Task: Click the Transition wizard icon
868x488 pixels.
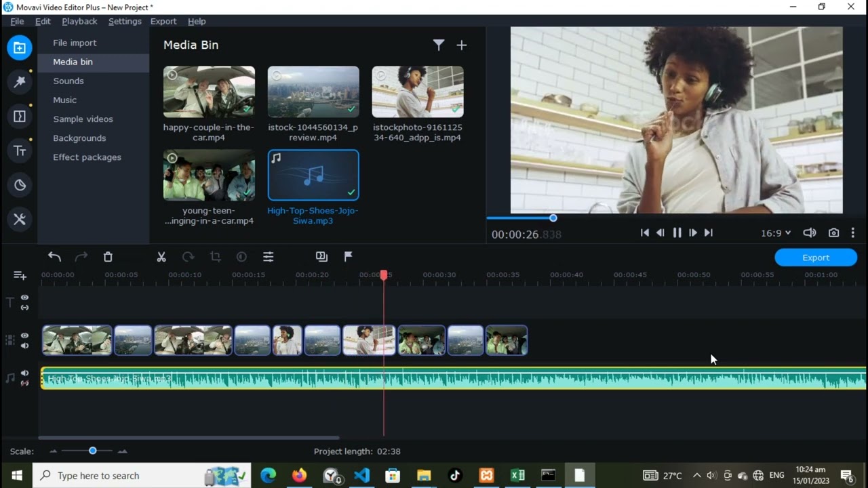Action: tap(321, 257)
